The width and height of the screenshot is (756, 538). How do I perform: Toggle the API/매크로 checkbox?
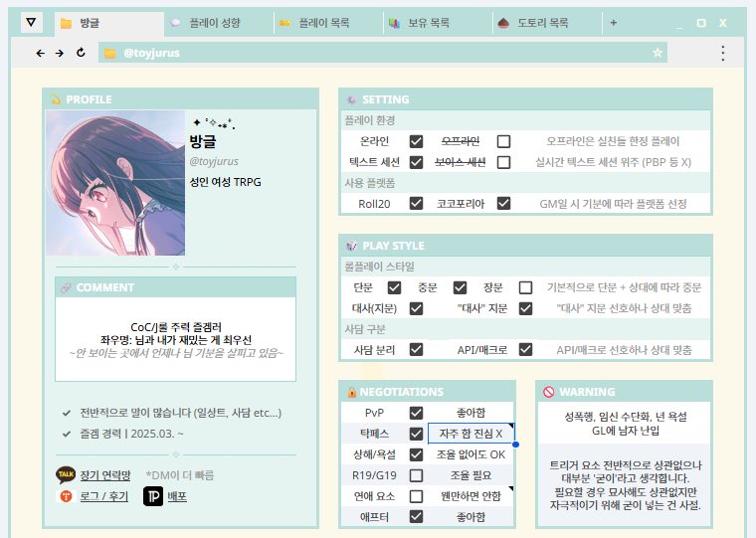tap(525, 349)
